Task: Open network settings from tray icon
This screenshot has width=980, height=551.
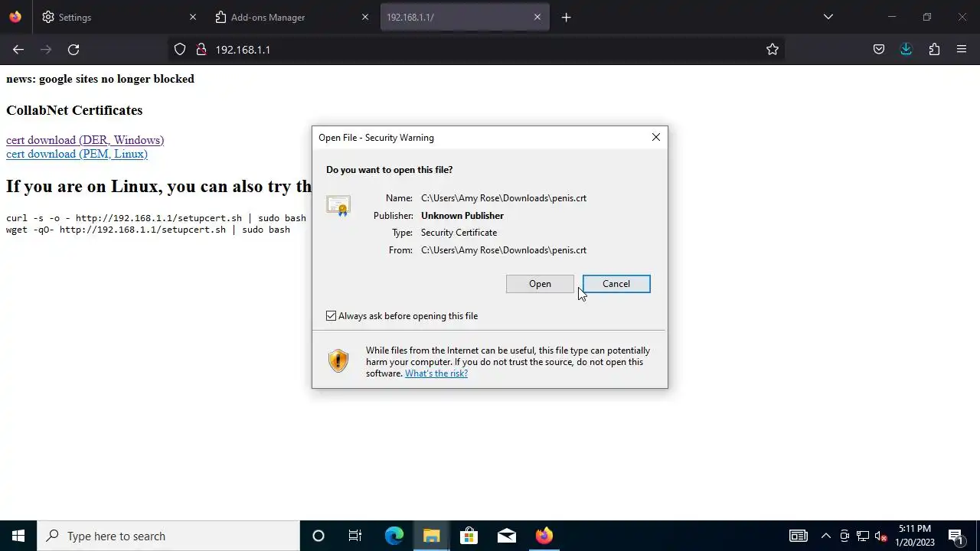Action: coord(863,536)
